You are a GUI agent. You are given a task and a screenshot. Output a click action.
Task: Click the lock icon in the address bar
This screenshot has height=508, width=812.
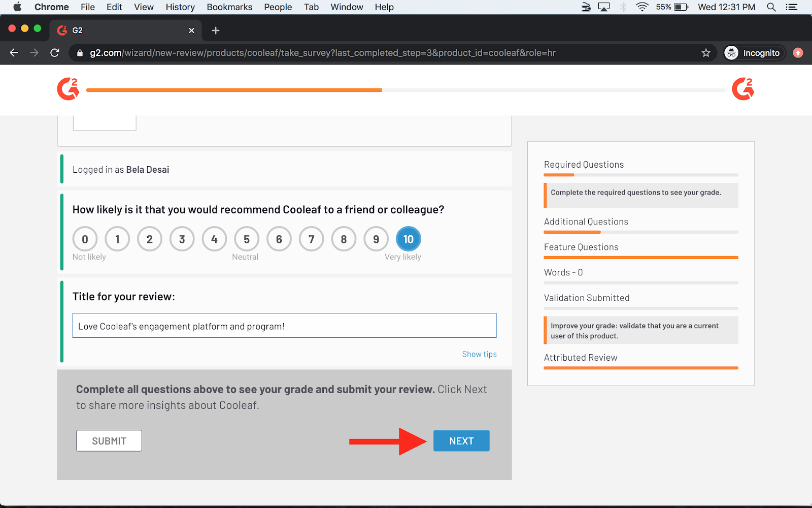[x=79, y=53]
